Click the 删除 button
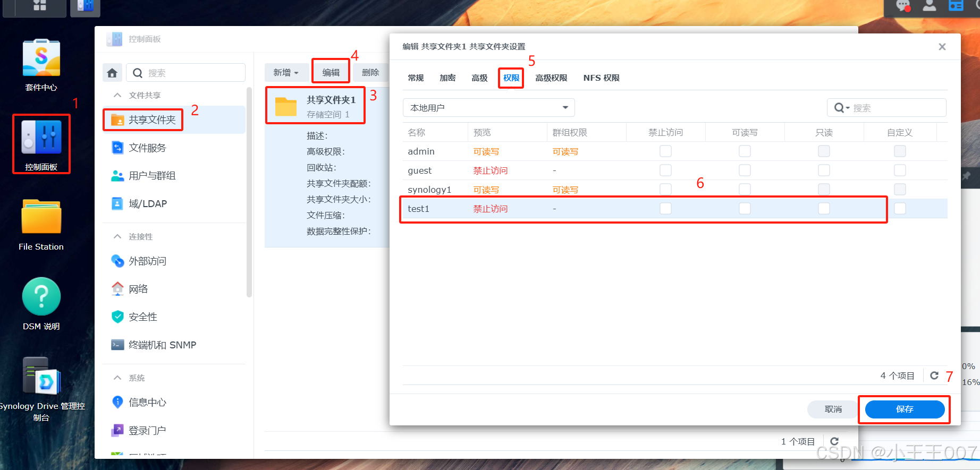The width and height of the screenshot is (980, 470). pyautogui.click(x=370, y=73)
